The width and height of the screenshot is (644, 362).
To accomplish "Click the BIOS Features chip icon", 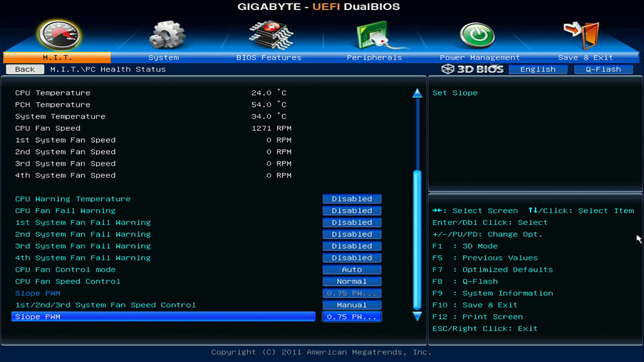I will [270, 35].
